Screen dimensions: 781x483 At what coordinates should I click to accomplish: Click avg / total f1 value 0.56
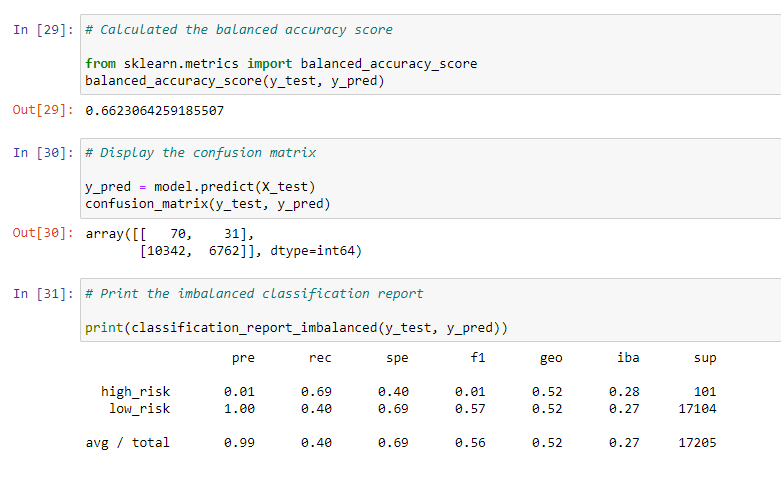pyautogui.click(x=470, y=443)
